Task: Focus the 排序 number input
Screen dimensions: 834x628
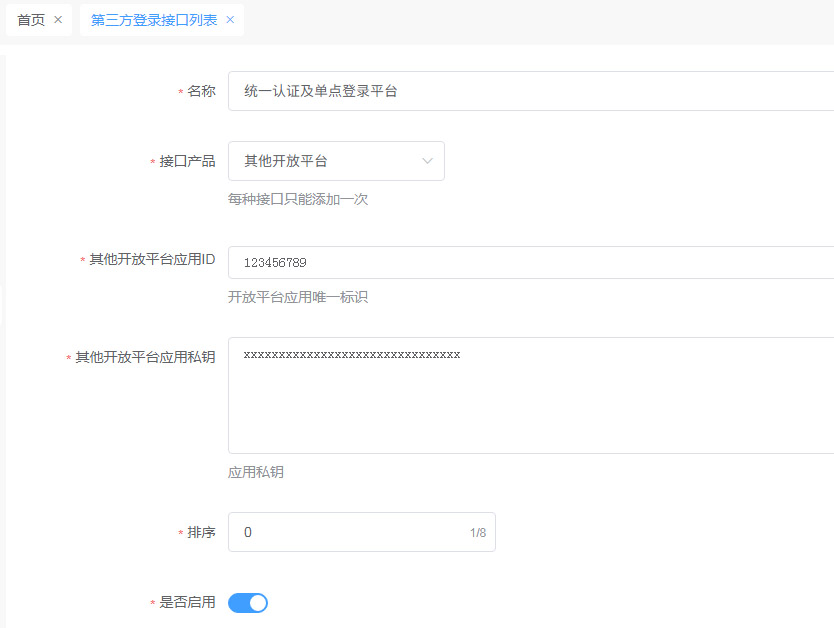Action: [350, 533]
